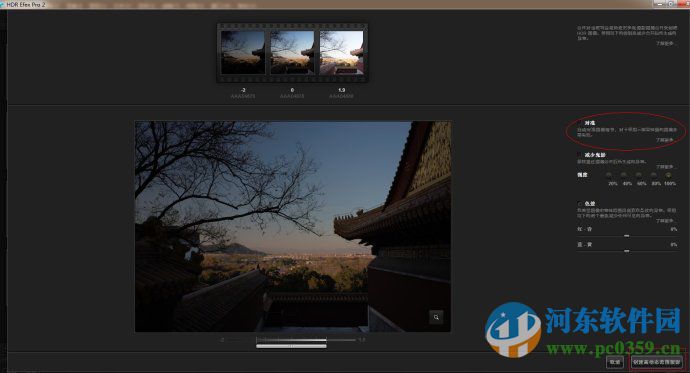Click the 取消 cancel button
690x373 pixels.
point(615,362)
